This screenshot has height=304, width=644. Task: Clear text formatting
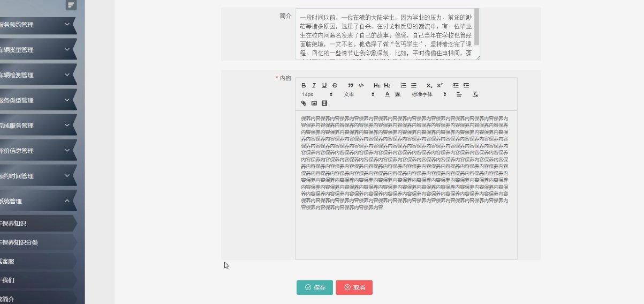(475, 94)
